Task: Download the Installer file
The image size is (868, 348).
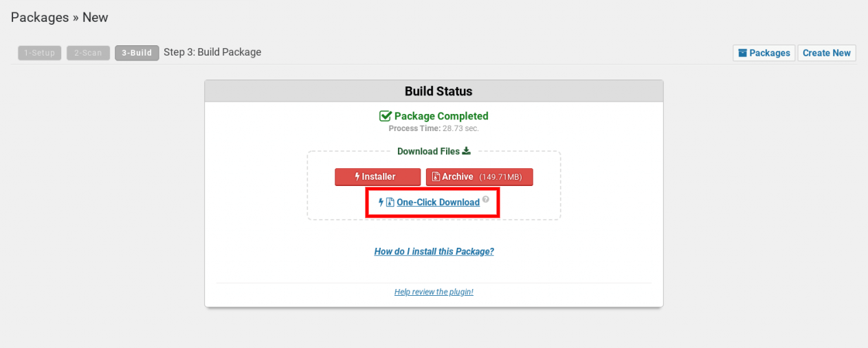Action: coord(377,177)
